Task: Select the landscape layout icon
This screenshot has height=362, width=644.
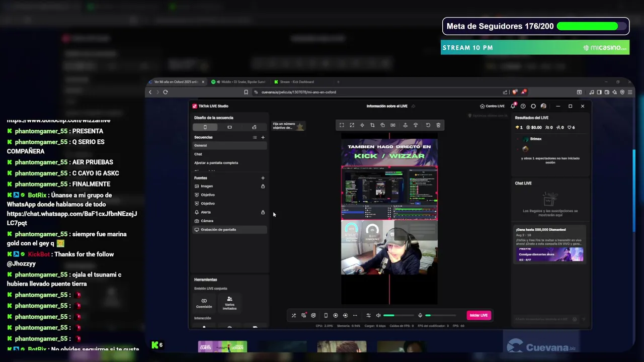Action: tap(229, 127)
